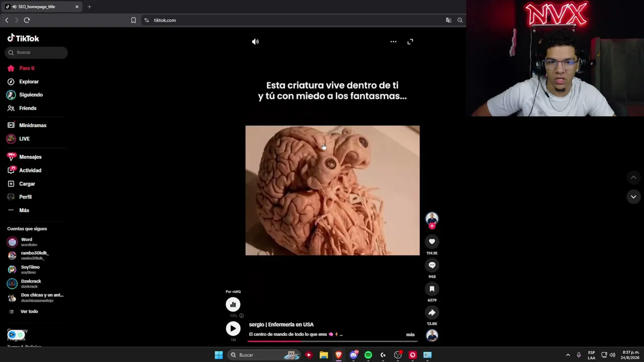Open the video's three-dot options menu
644x362 pixels.
(393, 42)
